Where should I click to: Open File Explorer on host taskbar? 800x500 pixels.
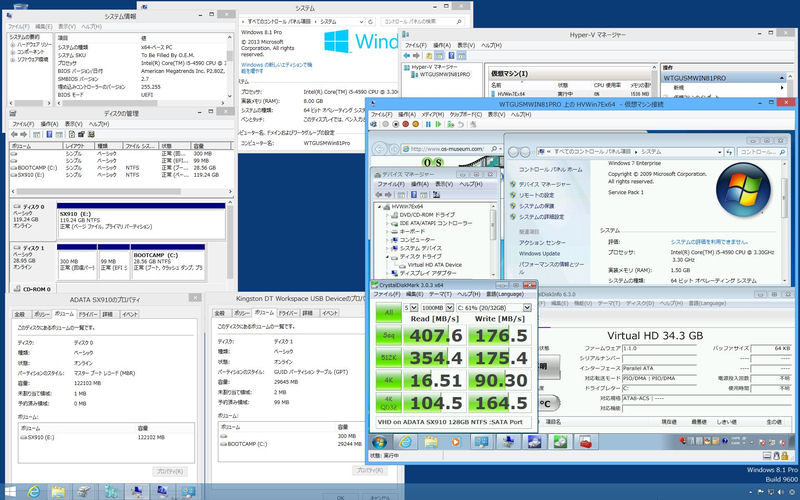[x=58, y=492]
